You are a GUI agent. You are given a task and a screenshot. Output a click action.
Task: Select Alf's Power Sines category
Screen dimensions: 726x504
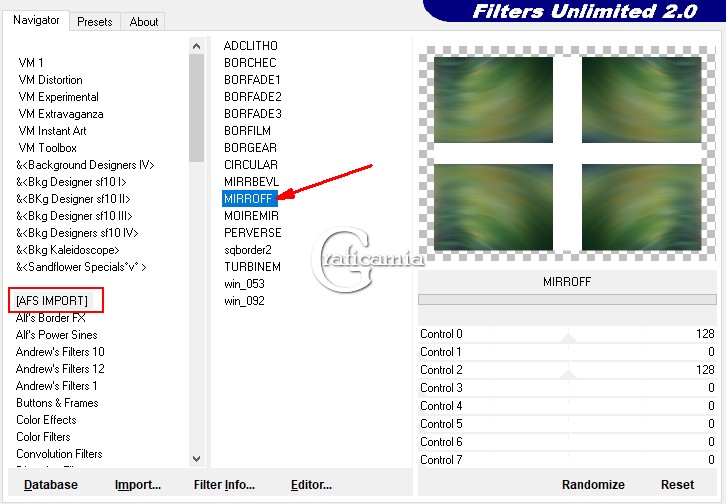pyautogui.click(x=56, y=335)
